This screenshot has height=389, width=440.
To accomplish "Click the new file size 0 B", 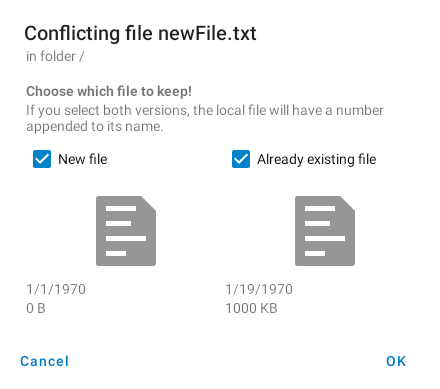I will [x=36, y=308].
